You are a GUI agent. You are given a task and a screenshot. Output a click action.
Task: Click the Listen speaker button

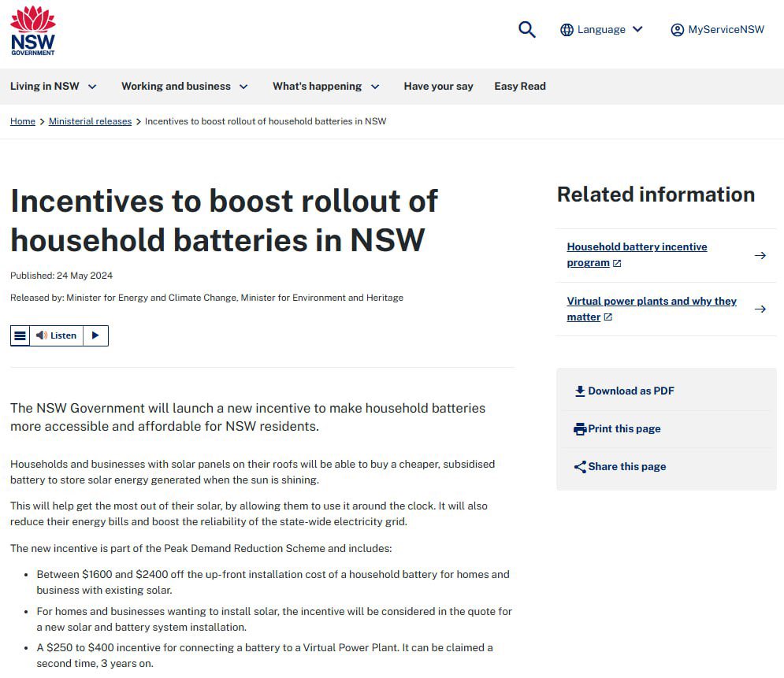[57, 335]
